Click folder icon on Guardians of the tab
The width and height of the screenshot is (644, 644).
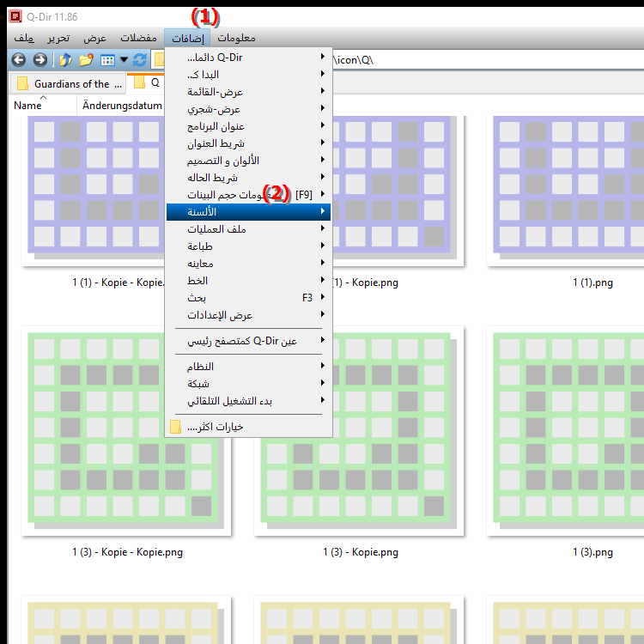point(22,84)
